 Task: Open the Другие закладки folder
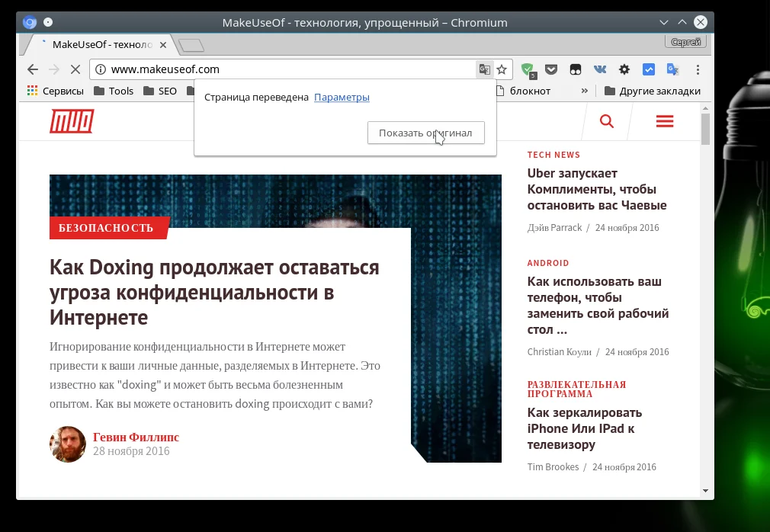coord(652,91)
